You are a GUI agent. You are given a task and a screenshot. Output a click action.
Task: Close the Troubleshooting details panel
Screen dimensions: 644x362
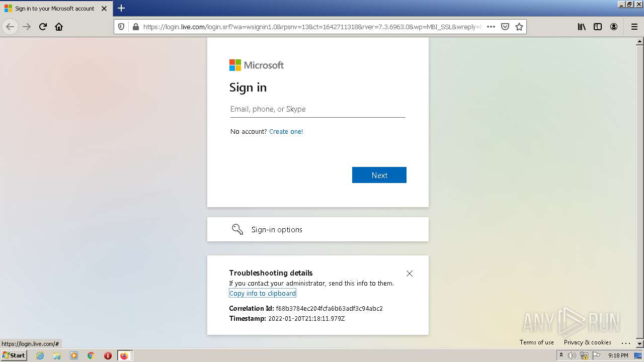point(410,274)
